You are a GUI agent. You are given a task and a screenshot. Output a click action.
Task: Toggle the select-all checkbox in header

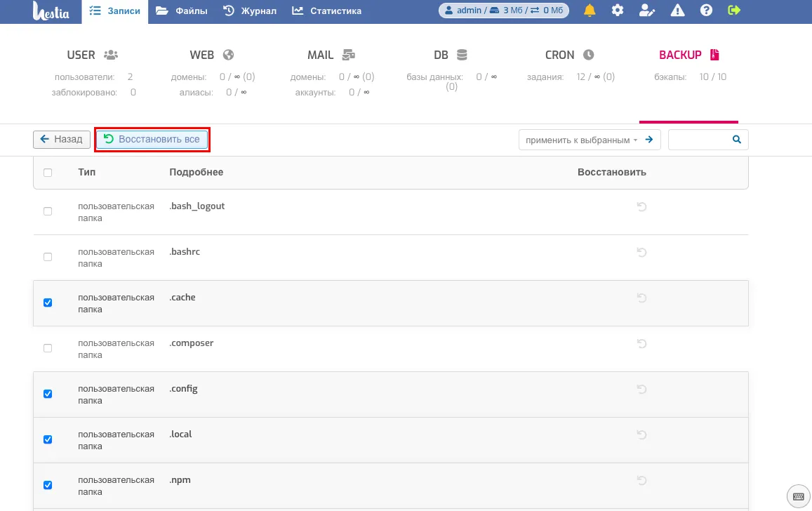pos(48,173)
